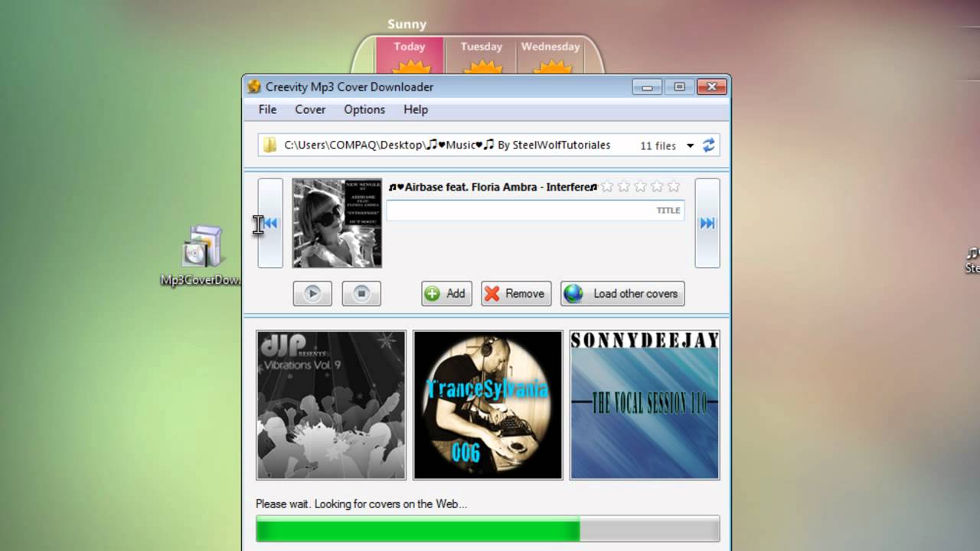
Task: Click the '11 files' count label
Action: tap(658, 145)
